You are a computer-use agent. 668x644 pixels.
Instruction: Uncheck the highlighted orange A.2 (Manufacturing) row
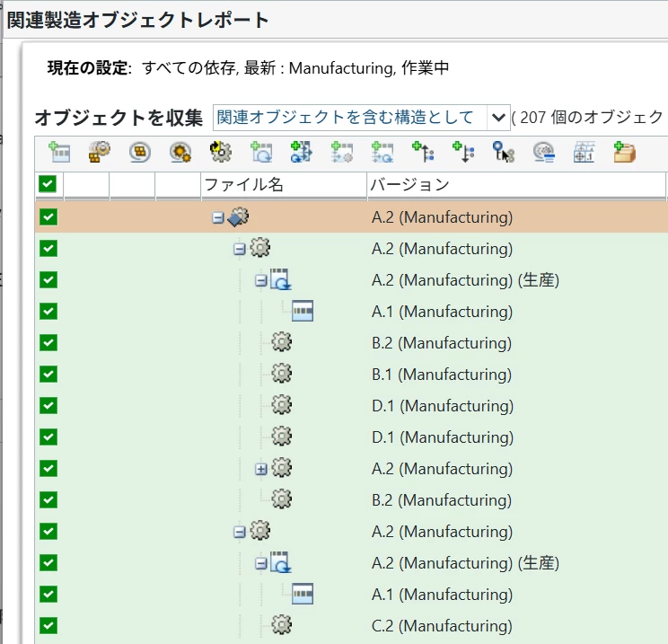[x=48, y=217]
